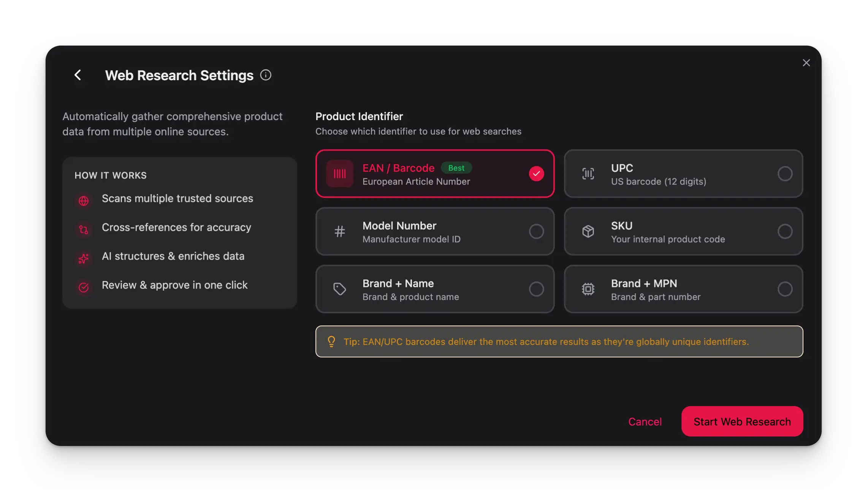
Task: Close the dialog with the X button
Action: [x=806, y=63]
